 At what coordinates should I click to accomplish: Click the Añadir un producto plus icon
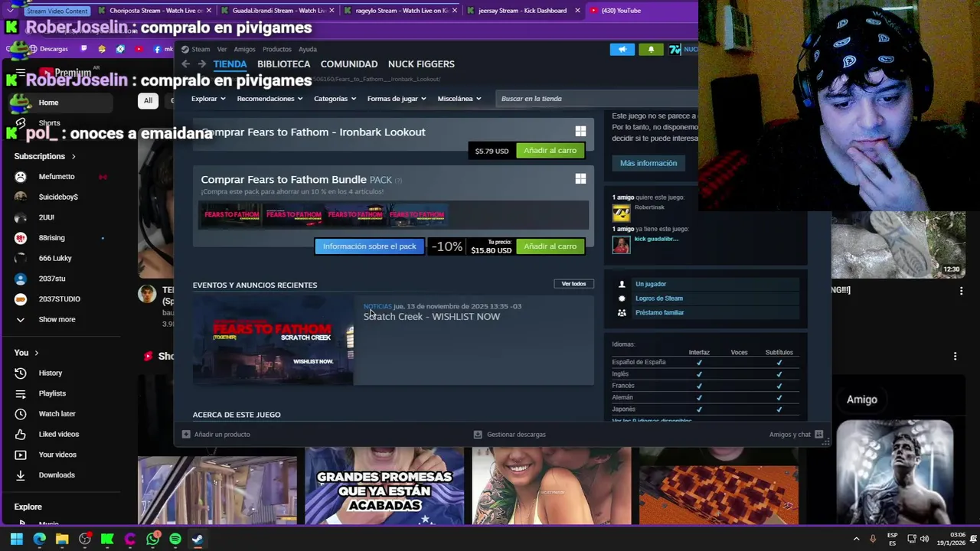point(186,435)
